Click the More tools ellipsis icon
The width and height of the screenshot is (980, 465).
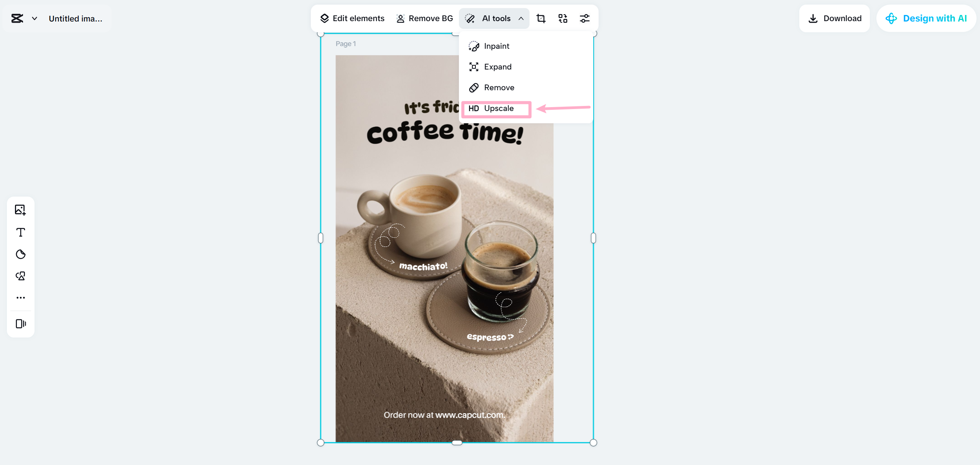coord(21,297)
